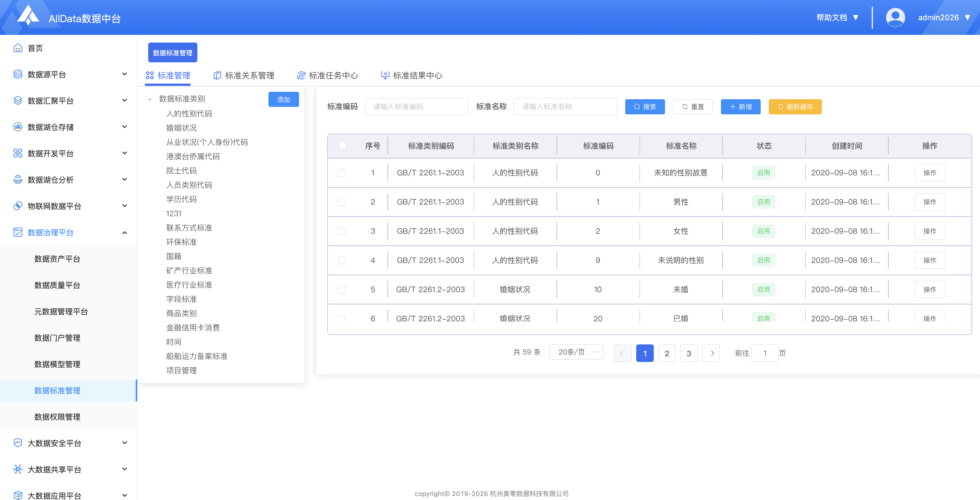
Task: Click the 数据源平台 database icon
Action: click(18, 74)
